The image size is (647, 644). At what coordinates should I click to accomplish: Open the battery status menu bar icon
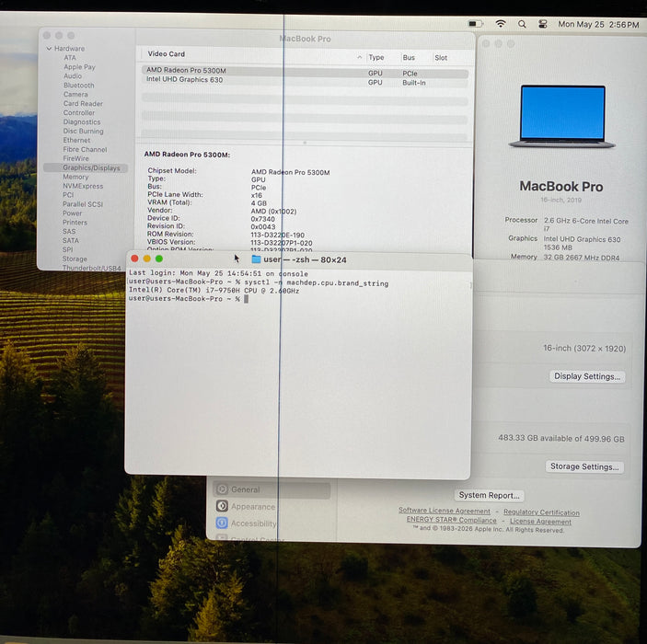click(x=475, y=24)
